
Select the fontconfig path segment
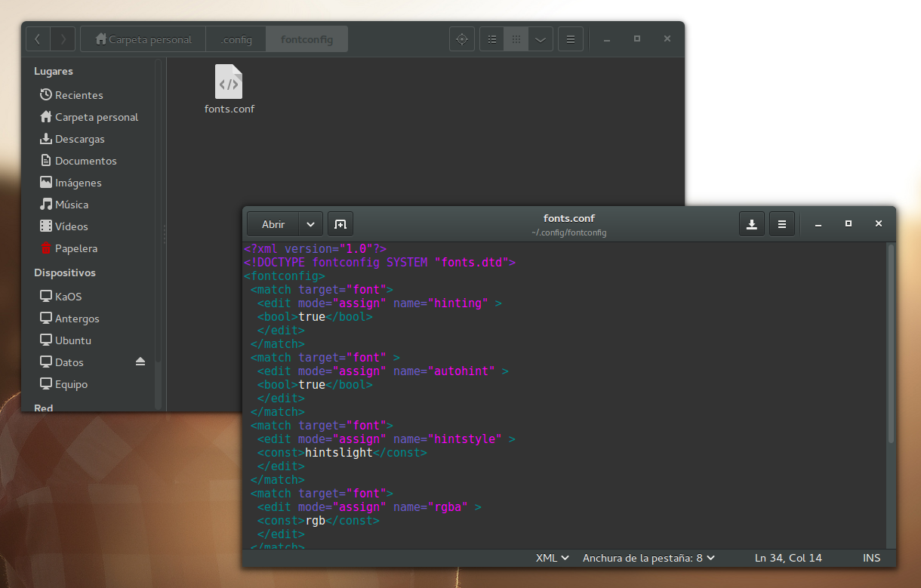pyautogui.click(x=306, y=39)
